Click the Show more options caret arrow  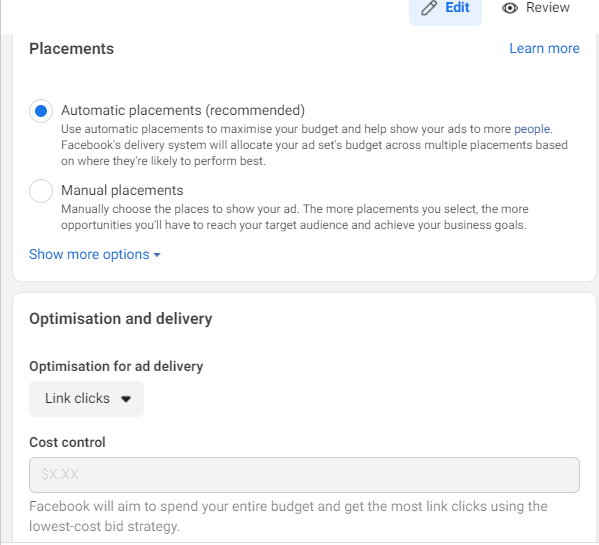pyautogui.click(x=157, y=255)
